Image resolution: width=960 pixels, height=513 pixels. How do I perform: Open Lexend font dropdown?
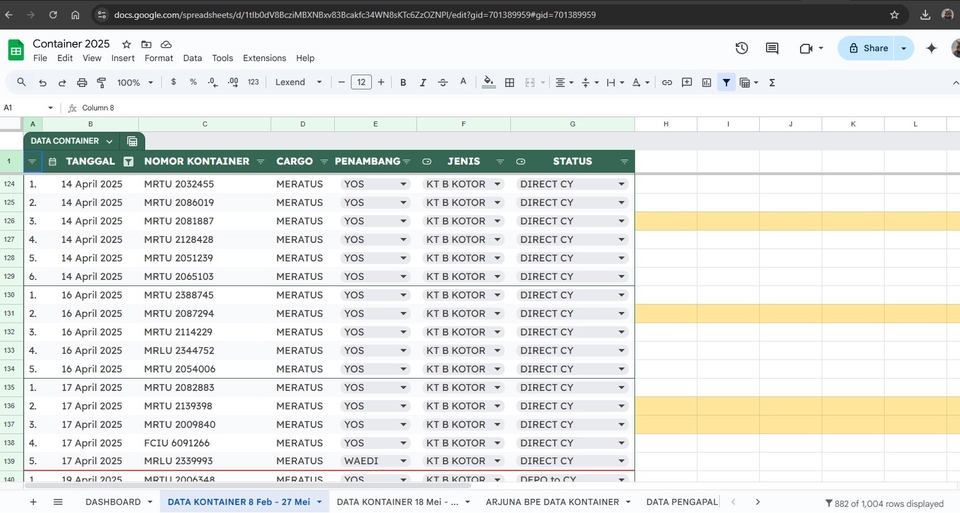click(298, 82)
